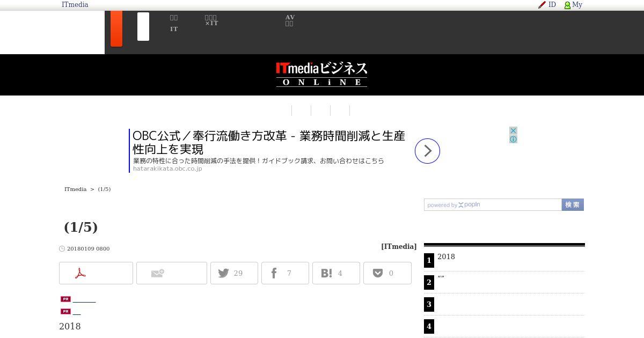Viewport: 644px width, 338px height.
Task: Open the ad info icon
Action: pyautogui.click(x=513, y=139)
